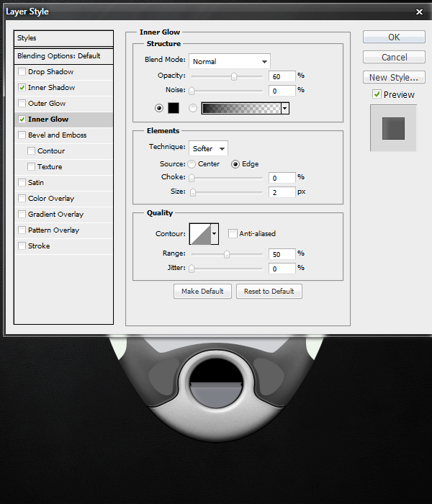This screenshot has height=504, width=432.
Task: Click the Cancel button
Action: [x=394, y=57]
